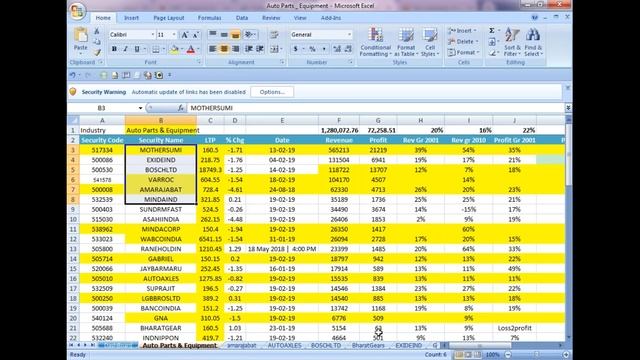Open Find & Select menu
640x360 pixels.
533,42
